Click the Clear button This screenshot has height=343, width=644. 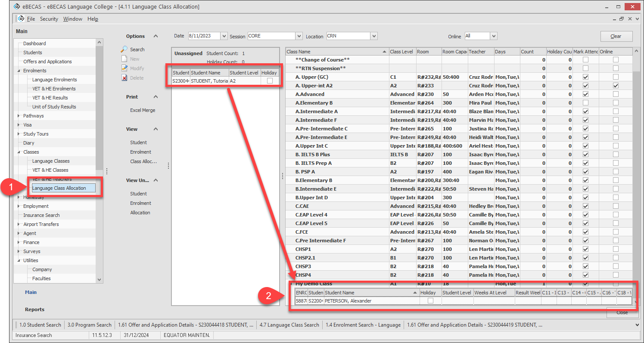[x=616, y=36]
